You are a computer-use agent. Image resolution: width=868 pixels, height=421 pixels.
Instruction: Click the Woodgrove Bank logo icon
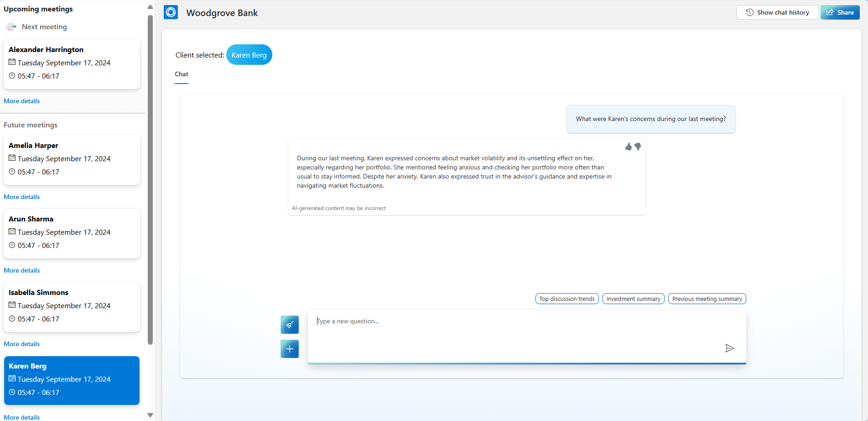(171, 12)
